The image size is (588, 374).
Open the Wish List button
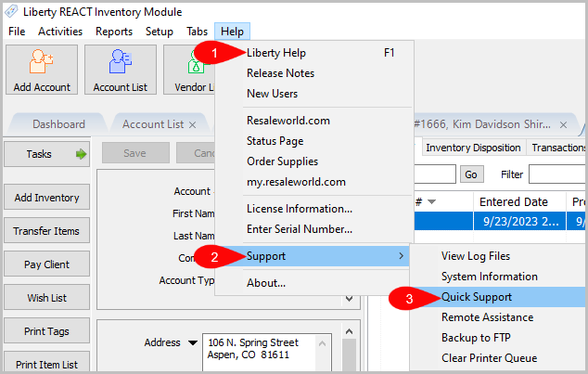pos(47,298)
